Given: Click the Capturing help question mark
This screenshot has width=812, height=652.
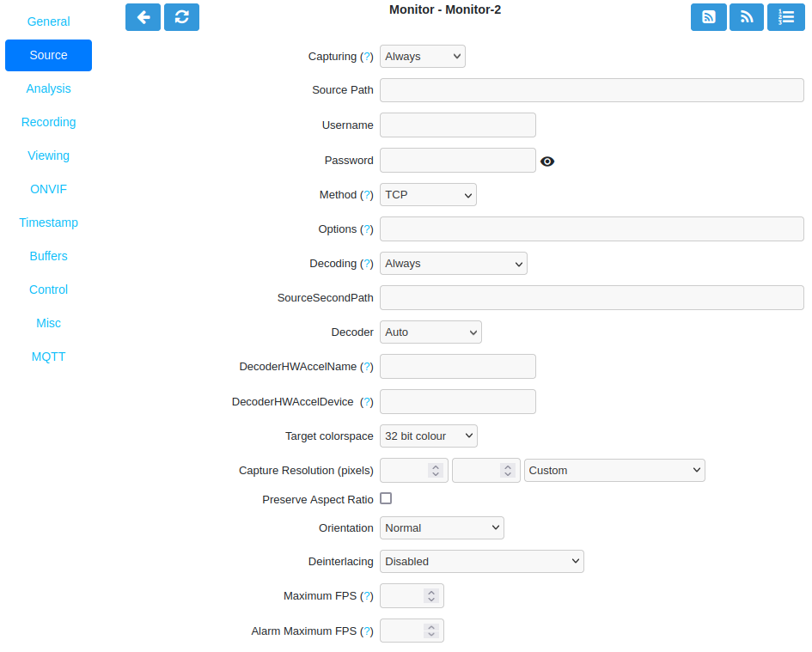Looking at the screenshot, I should click(x=367, y=57).
